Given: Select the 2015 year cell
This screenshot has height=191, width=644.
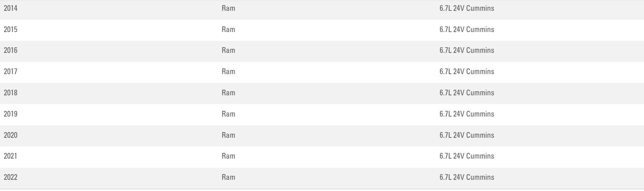Looking at the screenshot, I should tap(11, 30).
